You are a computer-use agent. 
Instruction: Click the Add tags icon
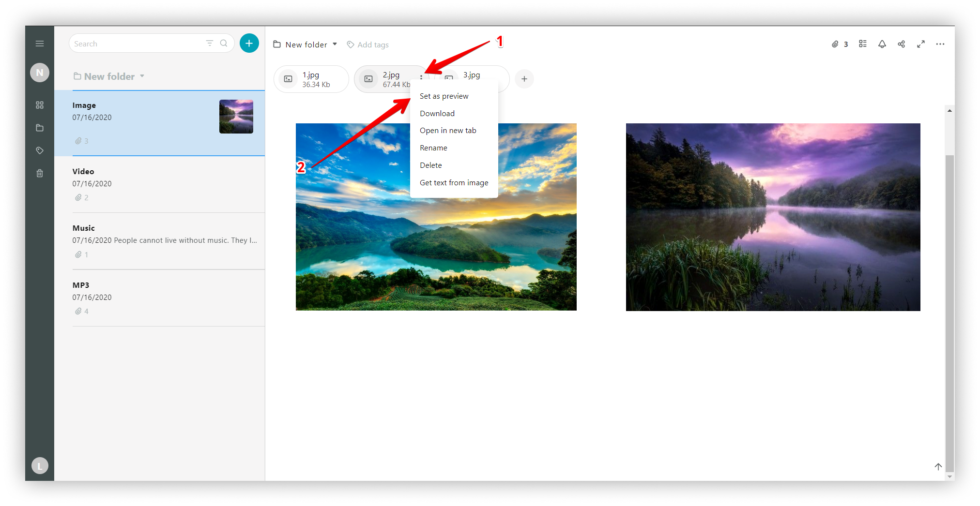pyautogui.click(x=351, y=45)
